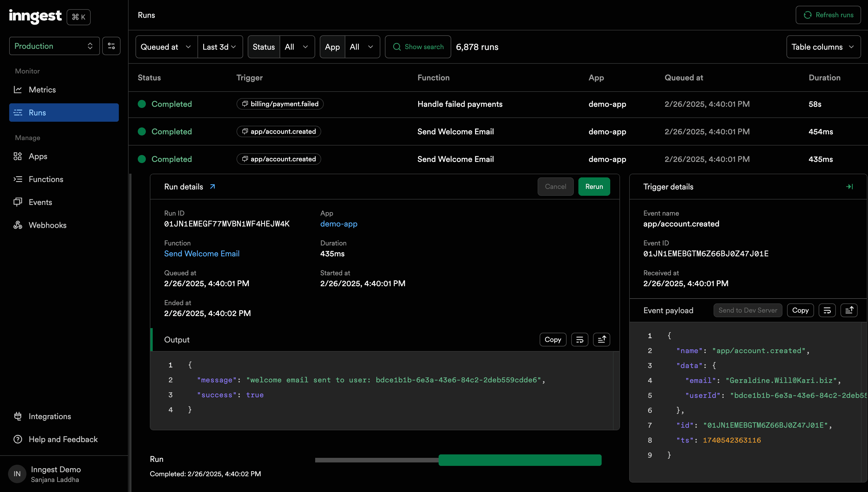Click the green Run timeline bar
Screen dimensions: 868x492
[x=520, y=460]
